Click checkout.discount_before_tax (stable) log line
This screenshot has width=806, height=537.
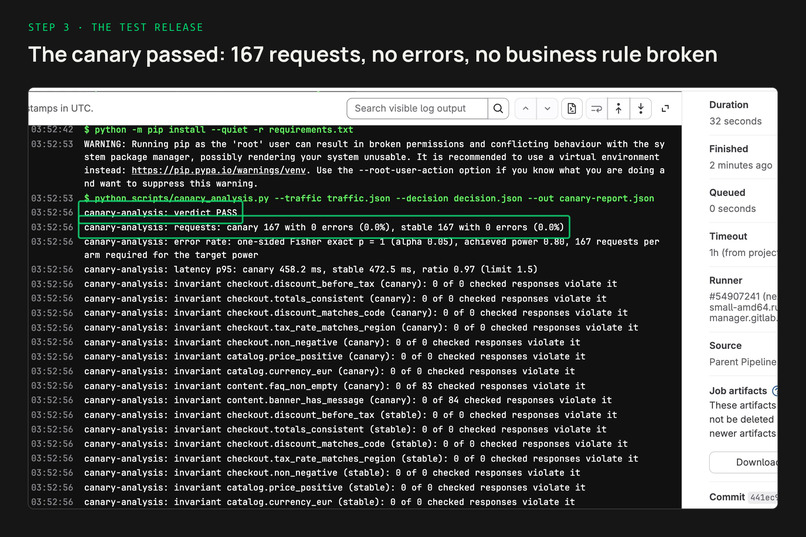tap(351, 415)
